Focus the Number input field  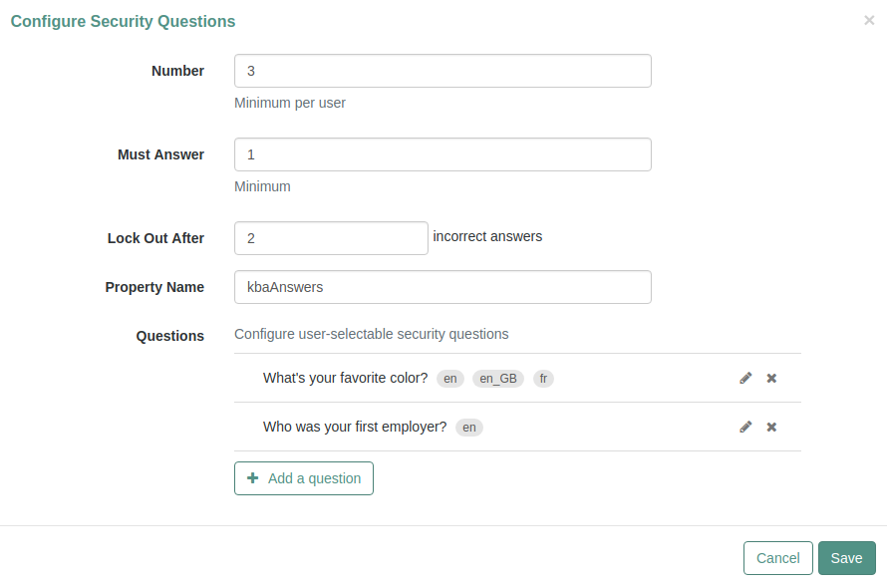point(443,71)
